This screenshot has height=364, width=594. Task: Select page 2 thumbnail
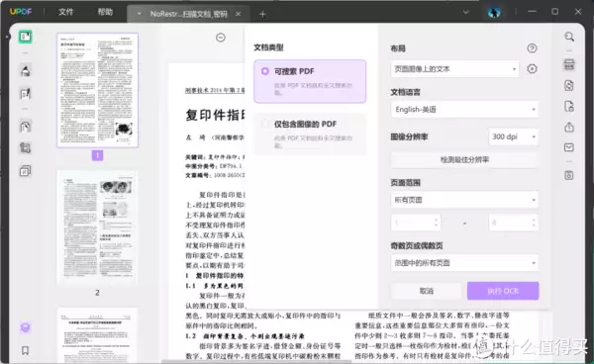pyautogui.click(x=97, y=227)
